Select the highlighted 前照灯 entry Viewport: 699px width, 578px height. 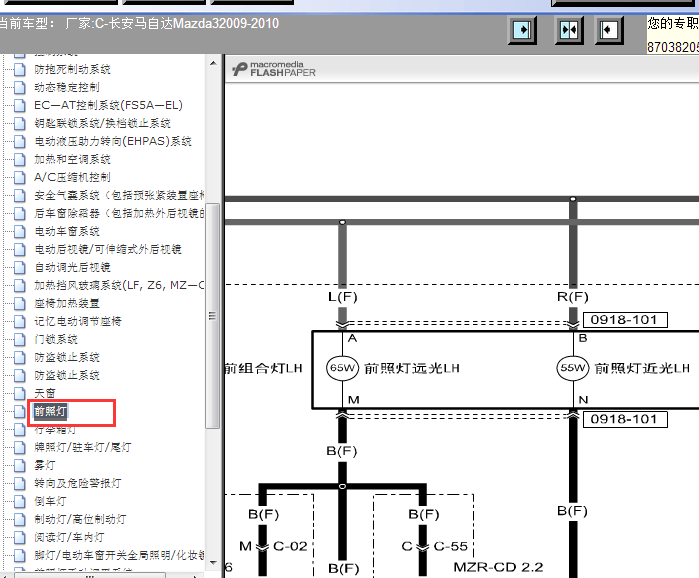pos(50,411)
